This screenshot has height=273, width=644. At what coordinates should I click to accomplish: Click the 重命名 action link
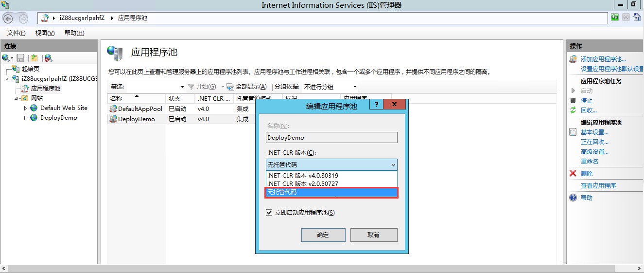click(x=590, y=161)
